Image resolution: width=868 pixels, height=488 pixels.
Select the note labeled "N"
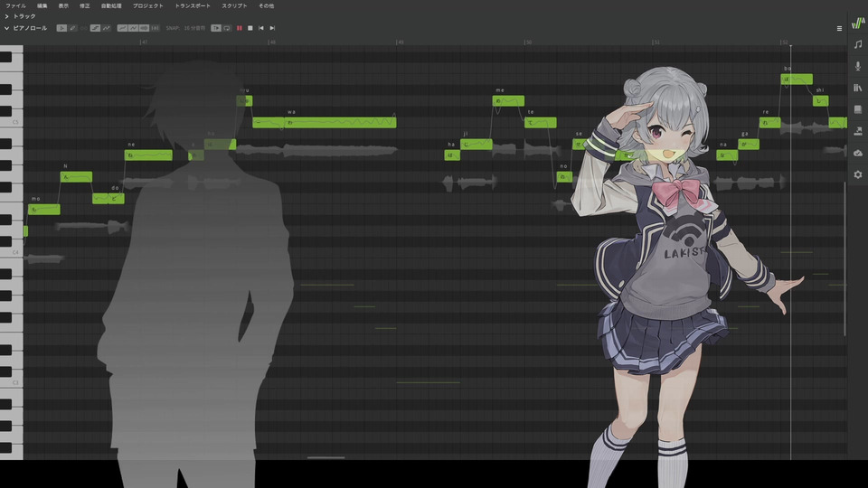(76, 177)
